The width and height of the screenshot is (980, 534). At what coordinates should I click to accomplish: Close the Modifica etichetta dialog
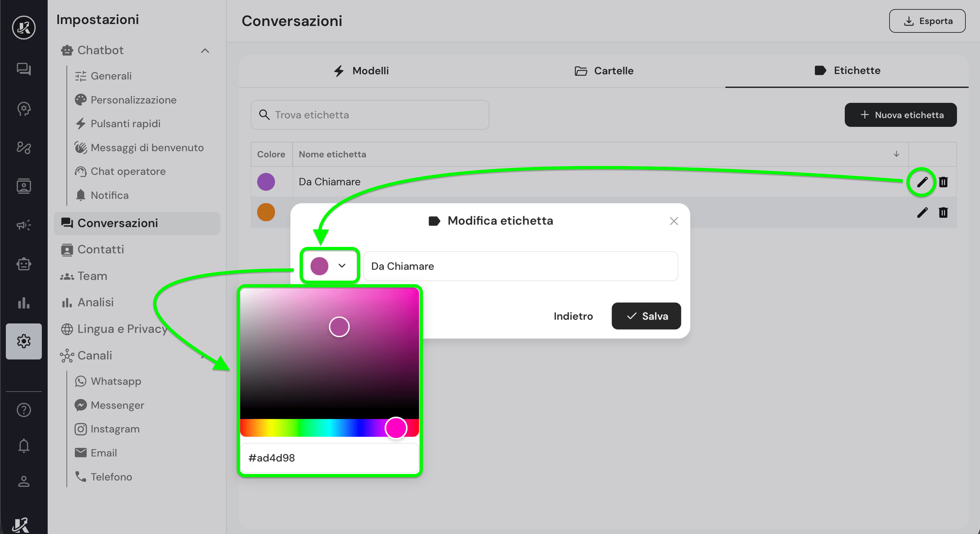674,221
